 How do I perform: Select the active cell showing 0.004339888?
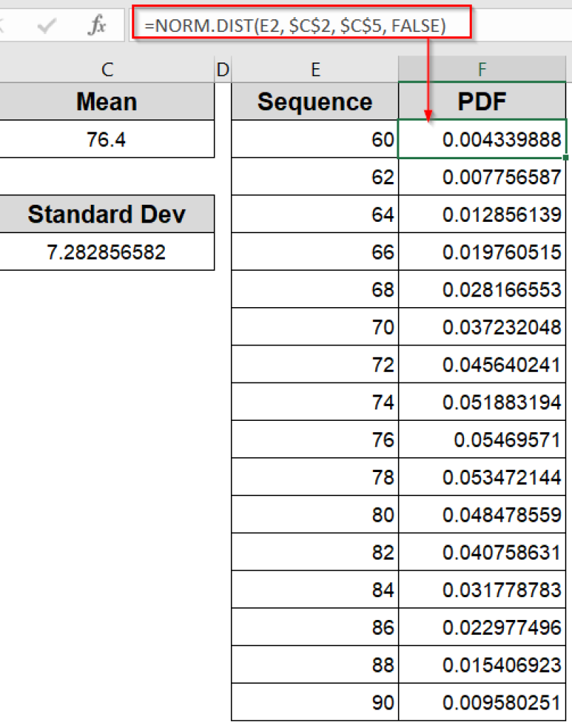pyautogui.click(x=482, y=139)
